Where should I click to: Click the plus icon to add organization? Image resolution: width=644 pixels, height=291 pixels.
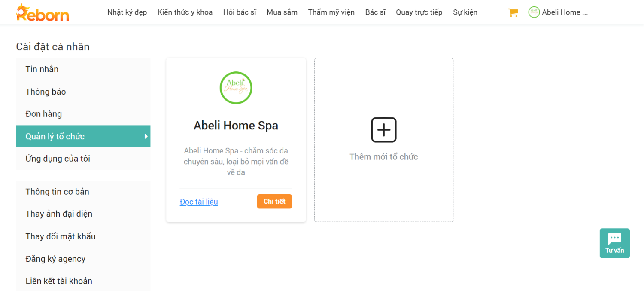[384, 130]
